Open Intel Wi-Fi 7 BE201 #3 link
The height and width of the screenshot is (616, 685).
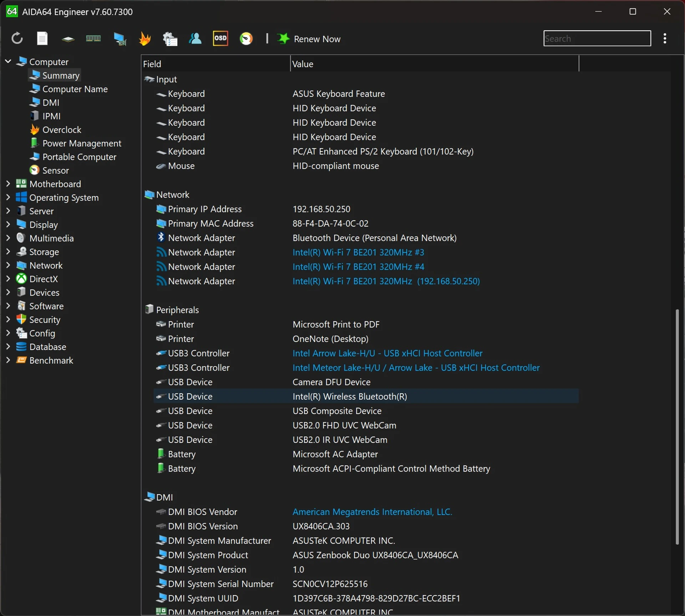click(358, 252)
